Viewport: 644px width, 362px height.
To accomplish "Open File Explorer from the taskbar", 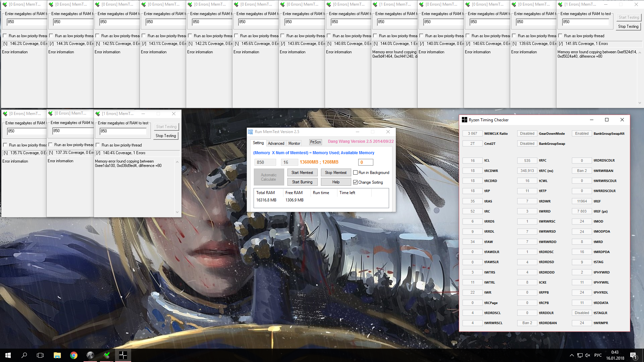I will pyautogui.click(x=57, y=355).
